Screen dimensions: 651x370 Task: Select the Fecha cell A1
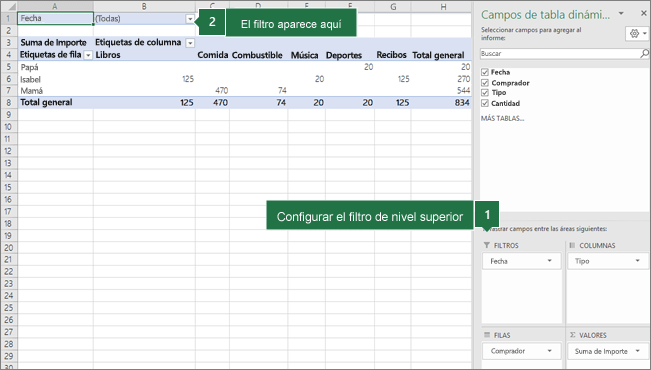55,18
